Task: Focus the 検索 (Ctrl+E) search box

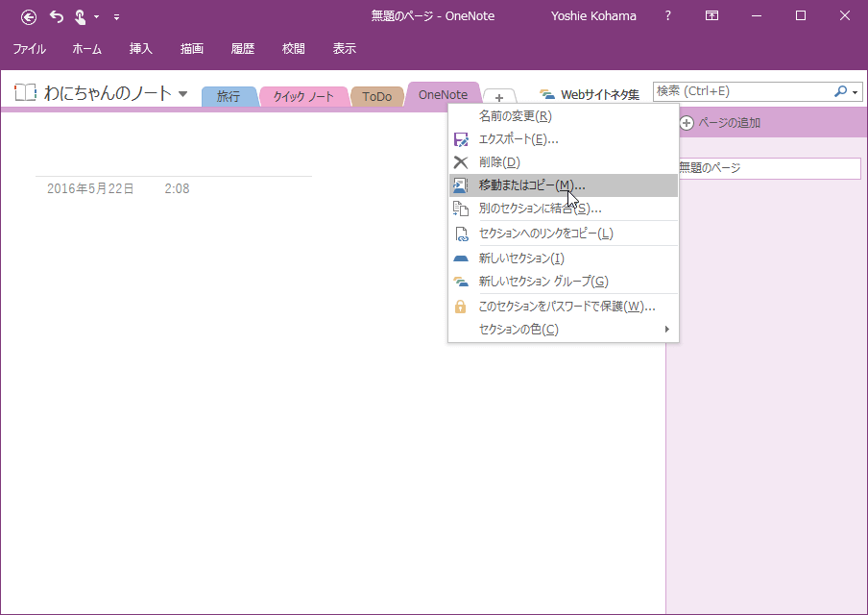Action: 742,91
